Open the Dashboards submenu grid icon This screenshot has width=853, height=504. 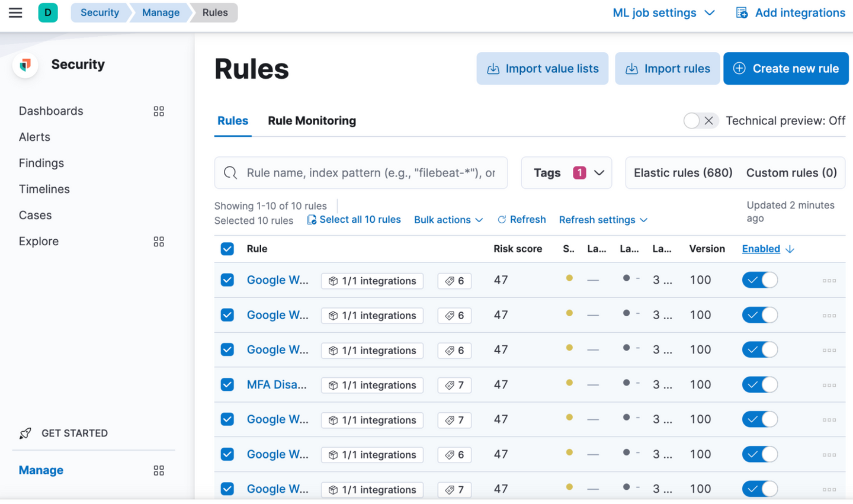[159, 111]
